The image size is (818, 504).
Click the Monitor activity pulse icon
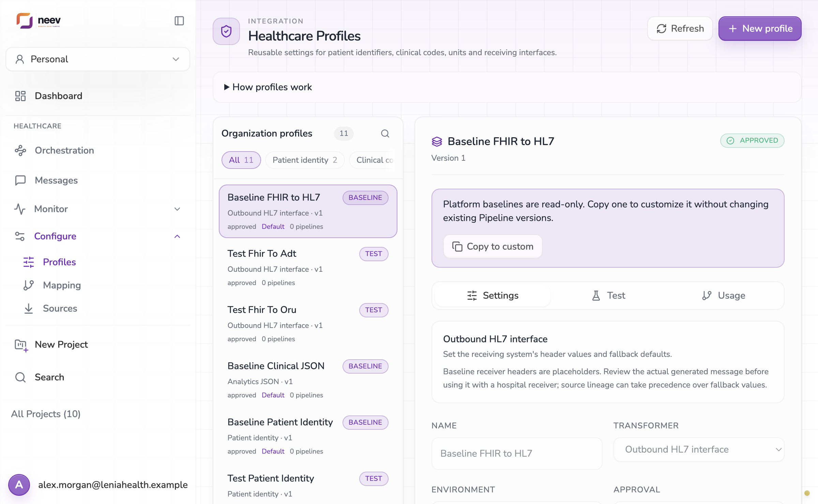[20, 209]
